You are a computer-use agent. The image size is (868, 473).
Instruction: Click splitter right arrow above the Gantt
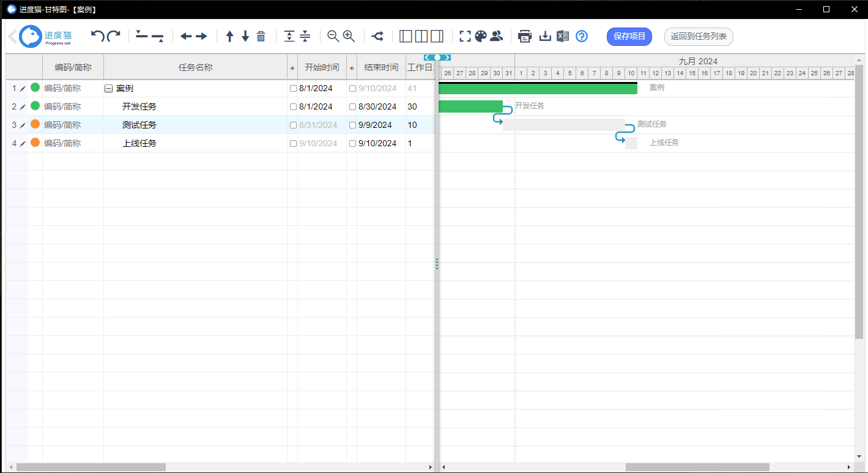point(448,58)
